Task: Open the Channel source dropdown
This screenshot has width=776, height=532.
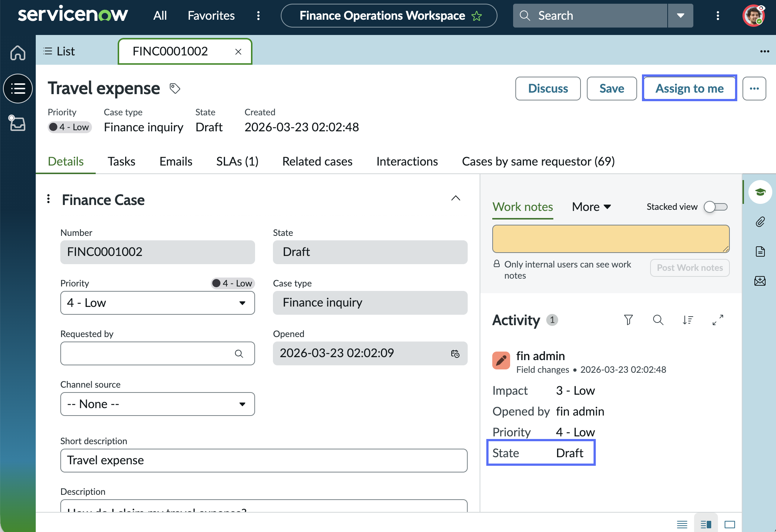Action: [x=158, y=404]
